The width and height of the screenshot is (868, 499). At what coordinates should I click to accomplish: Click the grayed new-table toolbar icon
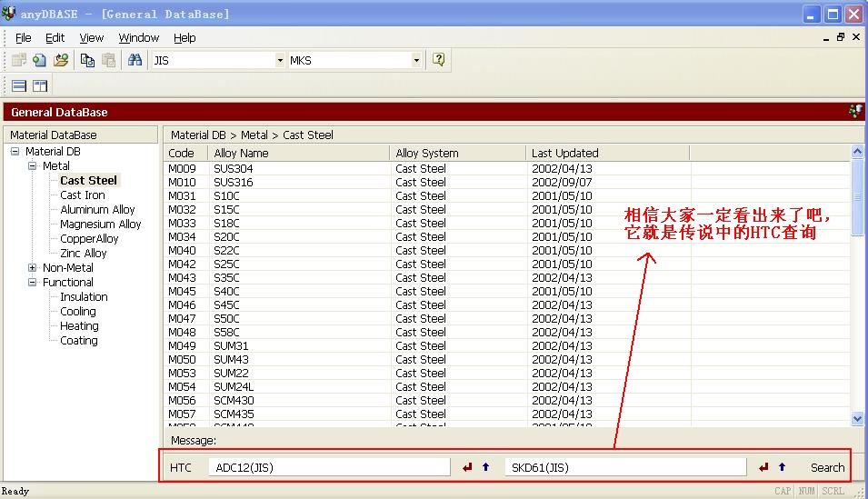click(x=19, y=60)
